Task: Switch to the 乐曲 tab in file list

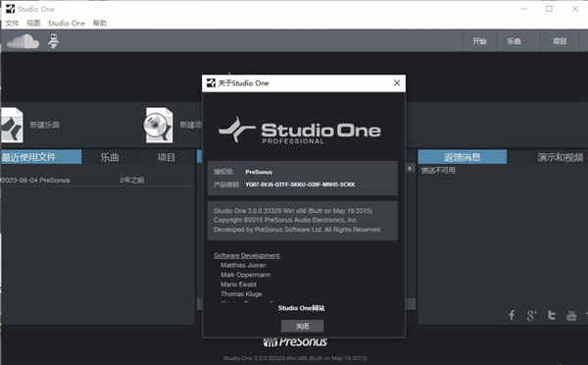Action: (x=110, y=157)
